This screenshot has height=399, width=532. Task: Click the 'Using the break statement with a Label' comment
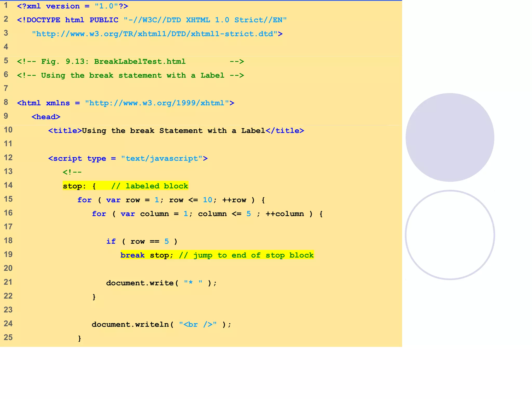click(130, 76)
